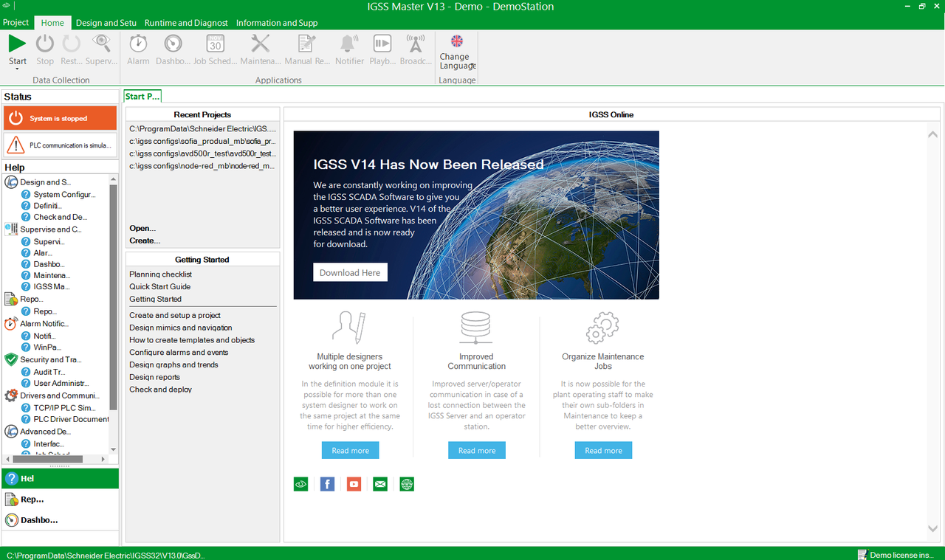The width and height of the screenshot is (945, 560).
Task: Open the Check and deploy link
Action: click(161, 390)
